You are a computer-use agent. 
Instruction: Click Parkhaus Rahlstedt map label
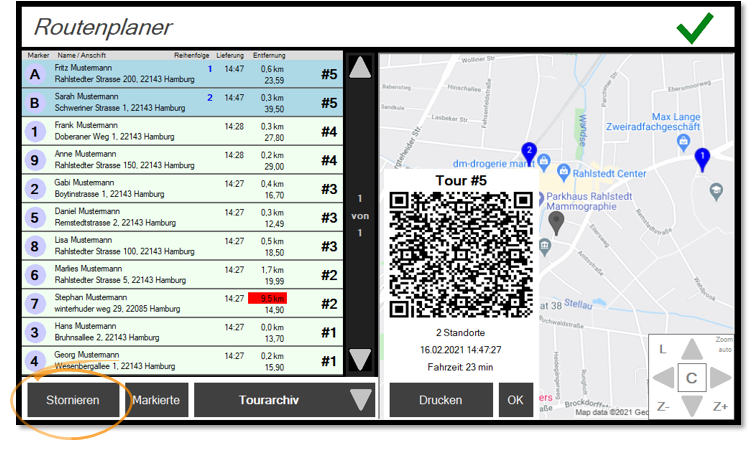(x=589, y=196)
